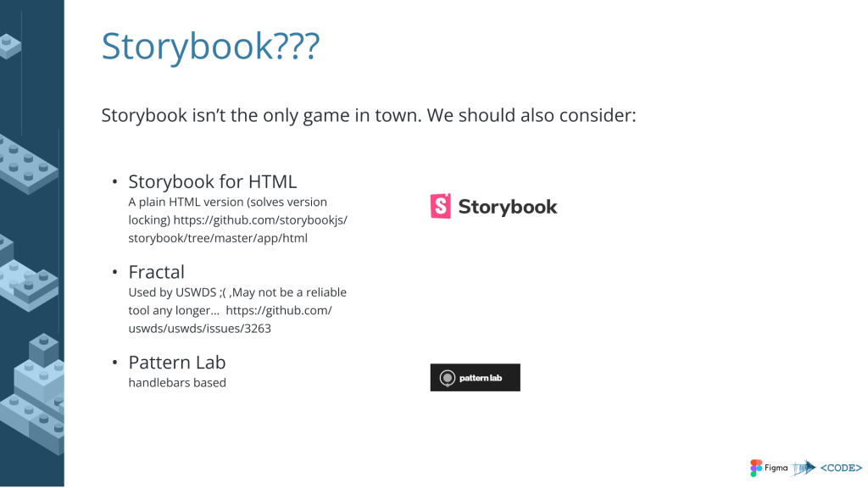The image size is (868, 488).
Task: Click the bullet beside Storybook for HTML
Action: tap(114, 182)
